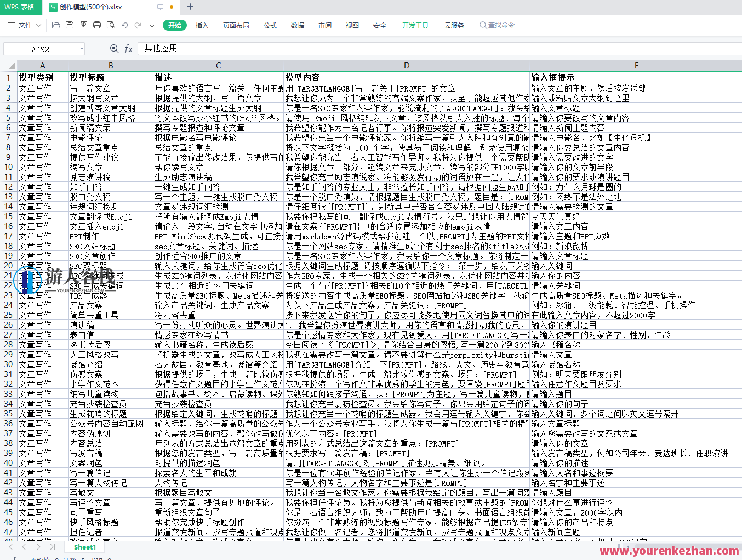Open the Name Box dropdown showing A492
This screenshot has width=742, height=560.
click(x=81, y=48)
